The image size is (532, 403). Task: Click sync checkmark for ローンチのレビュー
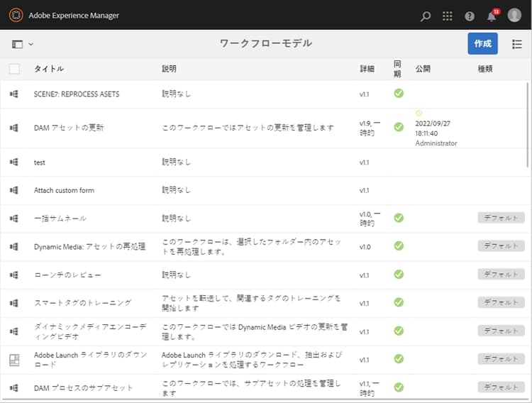point(399,274)
